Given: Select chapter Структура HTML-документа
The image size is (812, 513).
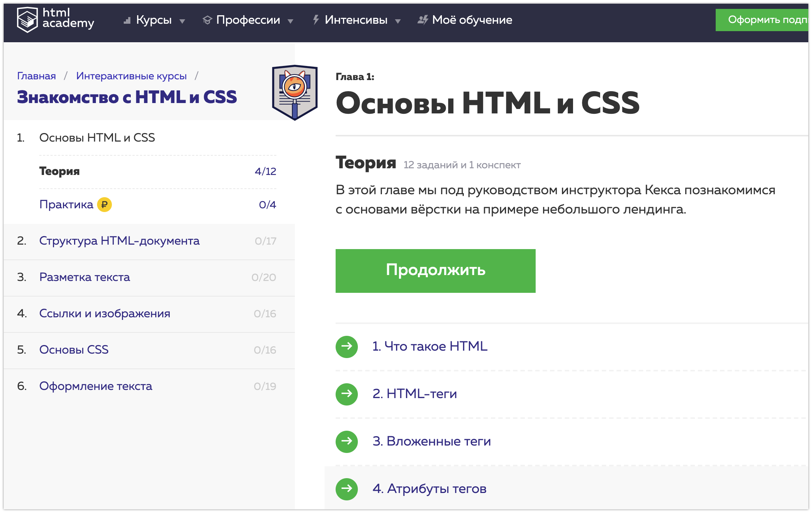Looking at the screenshot, I should click(x=119, y=241).
